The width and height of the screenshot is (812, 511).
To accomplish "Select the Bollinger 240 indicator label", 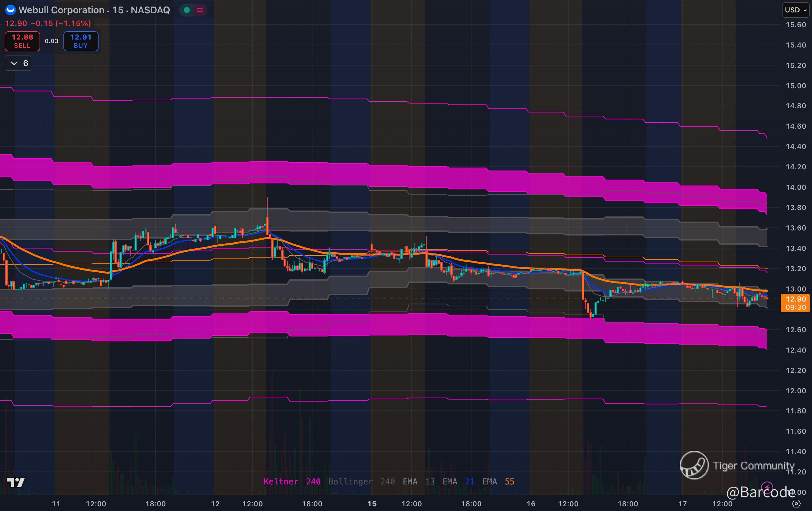I will point(361,482).
